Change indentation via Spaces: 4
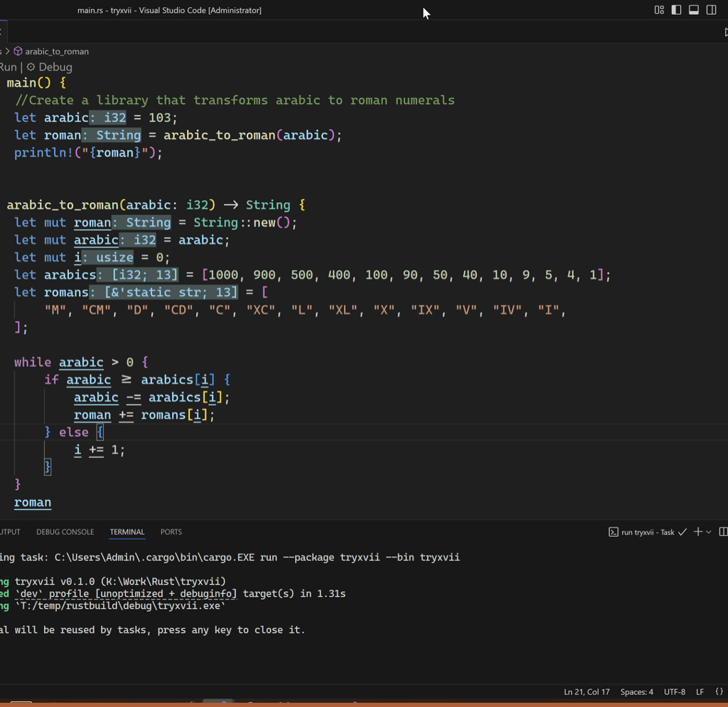Viewport: 728px width, 707px height. click(636, 692)
